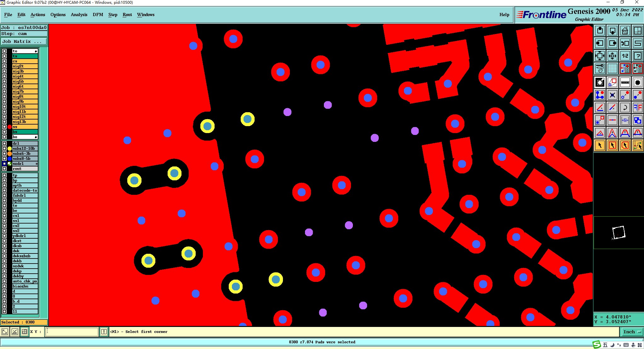Click arrow on the 'to' layer row
644x349 pixels.
coord(36,51)
